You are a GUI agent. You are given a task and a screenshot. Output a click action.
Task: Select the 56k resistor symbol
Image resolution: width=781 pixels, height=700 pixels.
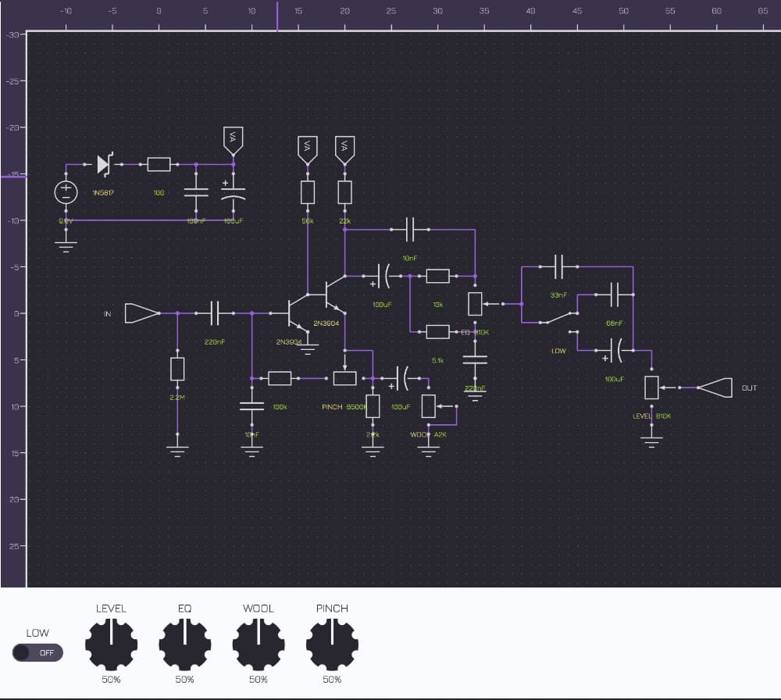[x=308, y=192]
